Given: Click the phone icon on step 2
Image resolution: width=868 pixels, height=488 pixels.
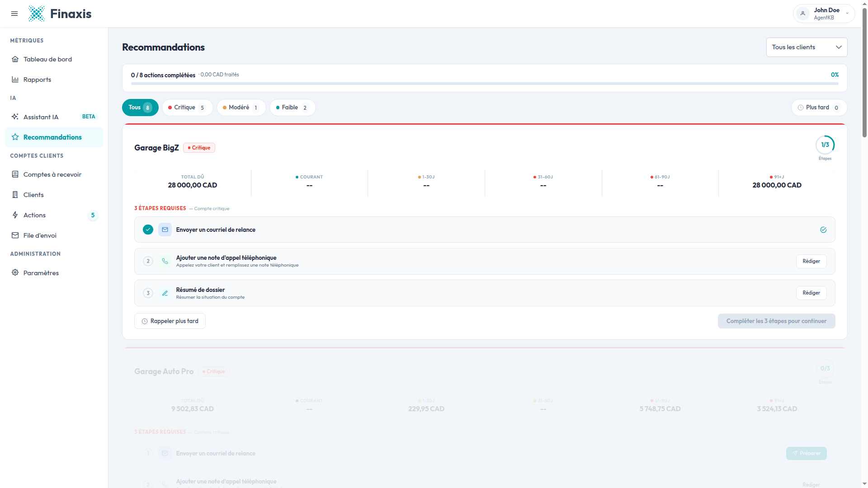Looking at the screenshot, I should pyautogui.click(x=165, y=261).
